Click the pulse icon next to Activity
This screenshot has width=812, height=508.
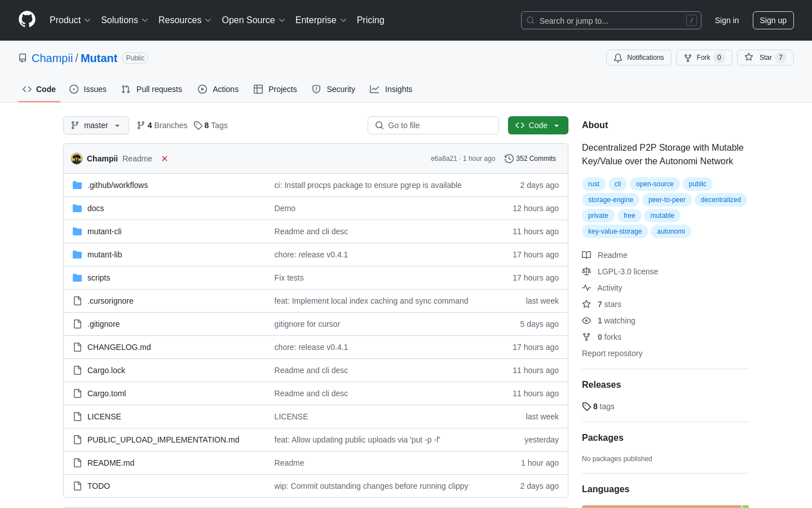pos(586,288)
